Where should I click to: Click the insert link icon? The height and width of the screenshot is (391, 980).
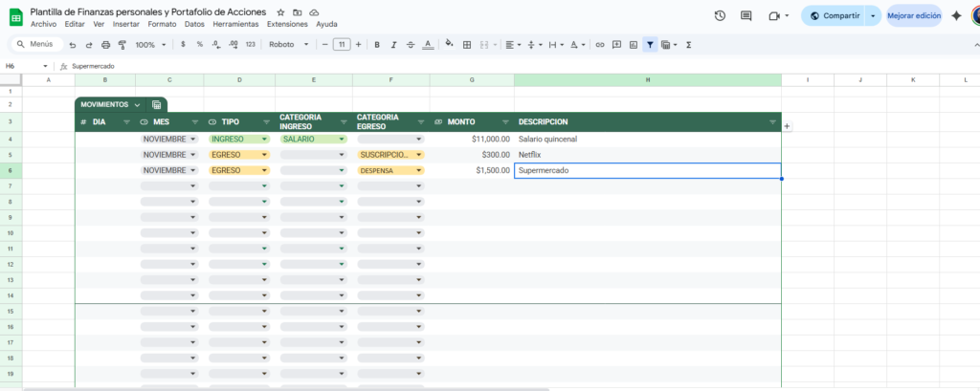pyautogui.click(x=600, y=44)
